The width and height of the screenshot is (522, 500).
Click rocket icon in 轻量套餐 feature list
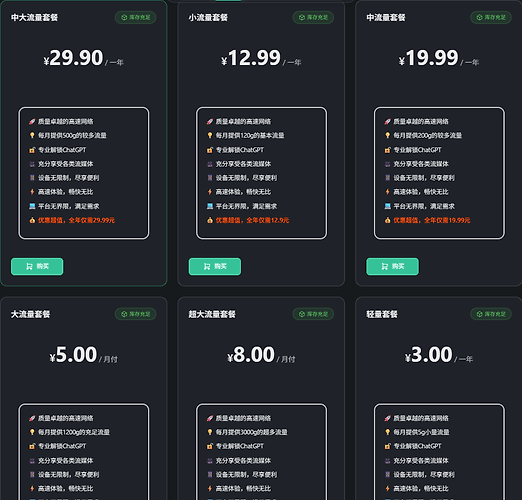[x=387, y=418]
